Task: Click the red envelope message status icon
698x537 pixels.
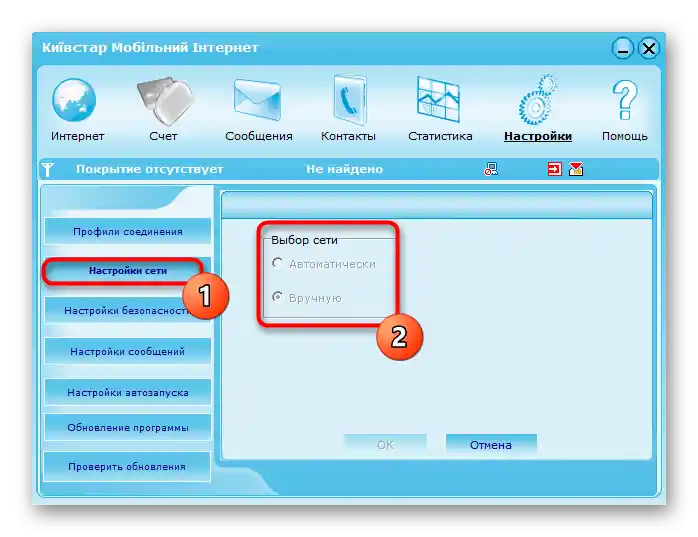Action: coord(576,169)
